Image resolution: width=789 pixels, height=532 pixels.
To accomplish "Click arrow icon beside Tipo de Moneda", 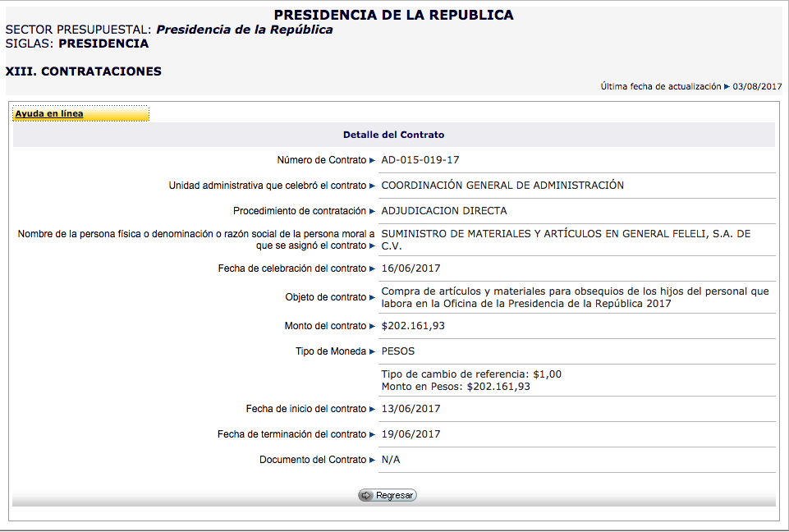I will (x=372, y=351).
